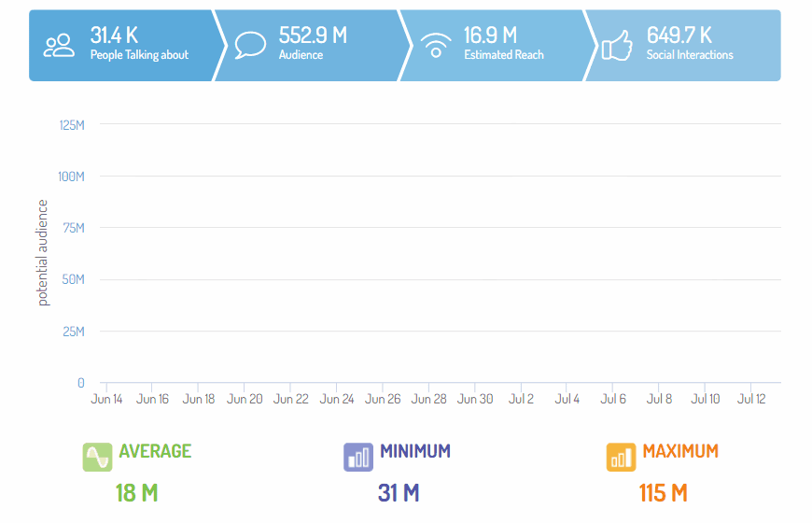Click the AVERAGE heading text
Viewport: 812px width, 523px height.
click(155, 452)
